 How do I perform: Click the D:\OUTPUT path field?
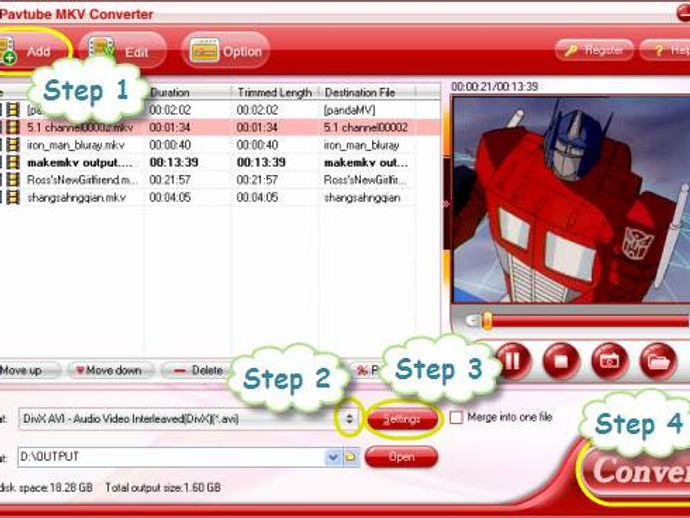[172, 457]
